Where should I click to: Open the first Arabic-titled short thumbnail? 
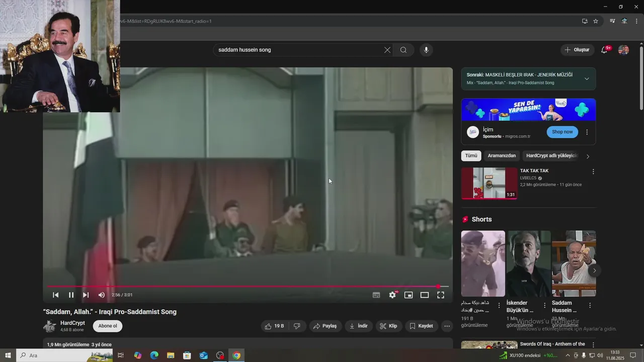tap(483, 263)
